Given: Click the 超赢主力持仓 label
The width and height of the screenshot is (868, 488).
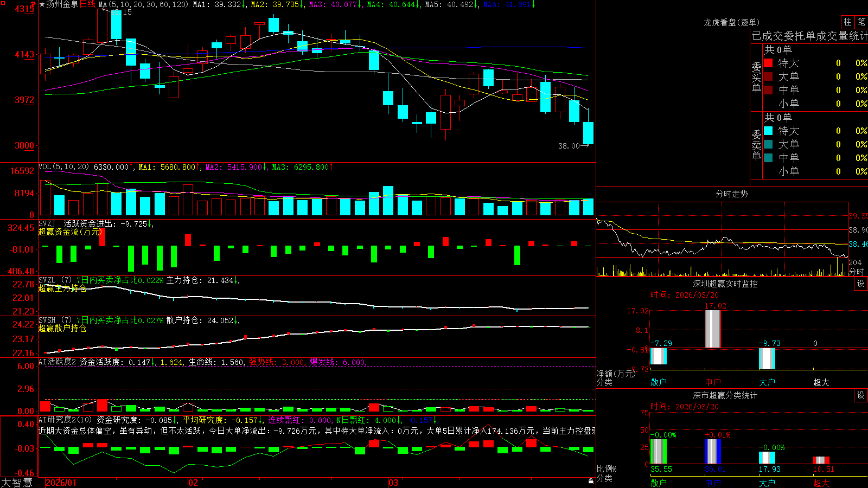Looking at the screenshot, I should pyautogui.click(x=62, y=288).
